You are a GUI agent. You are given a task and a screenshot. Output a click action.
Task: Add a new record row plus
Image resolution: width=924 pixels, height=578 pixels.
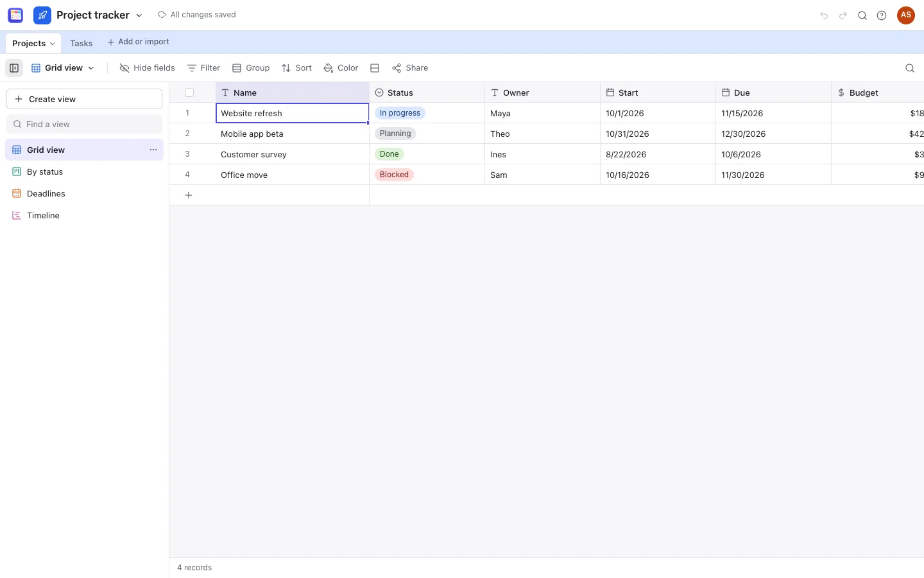coord(189,195)
